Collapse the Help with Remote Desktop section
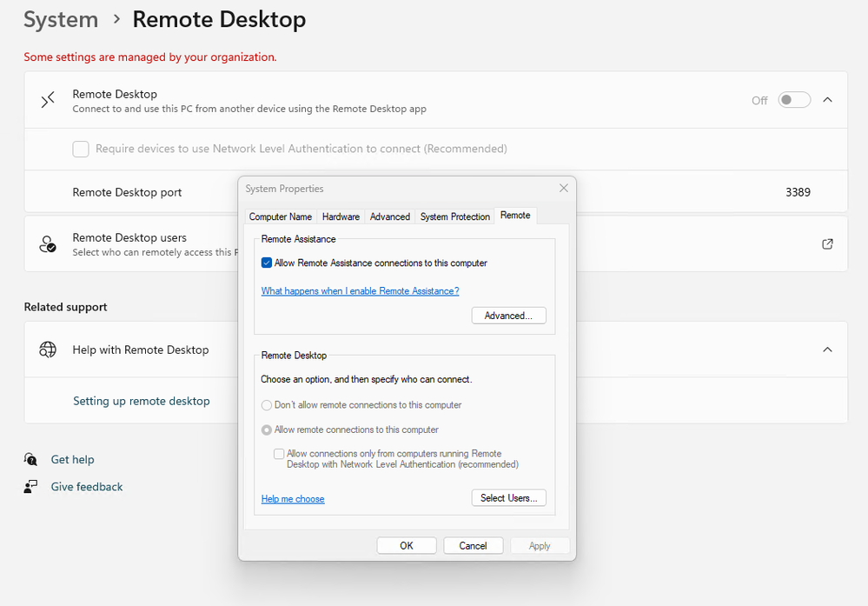Viewport: 868px width, 606px height. (x=827, y=350)
